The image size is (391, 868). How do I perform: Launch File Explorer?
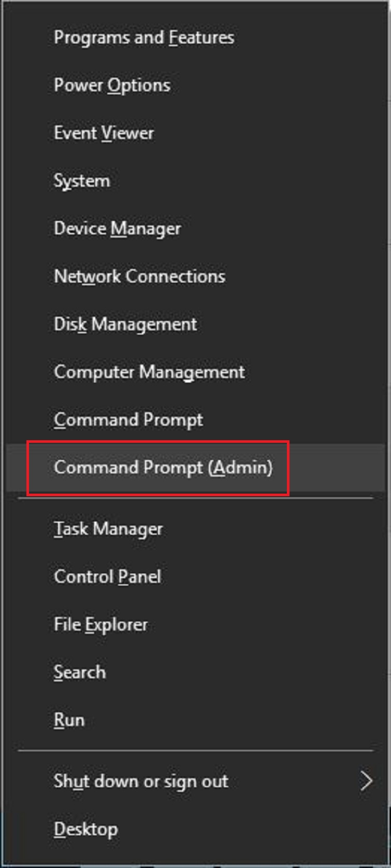point(100,624)
